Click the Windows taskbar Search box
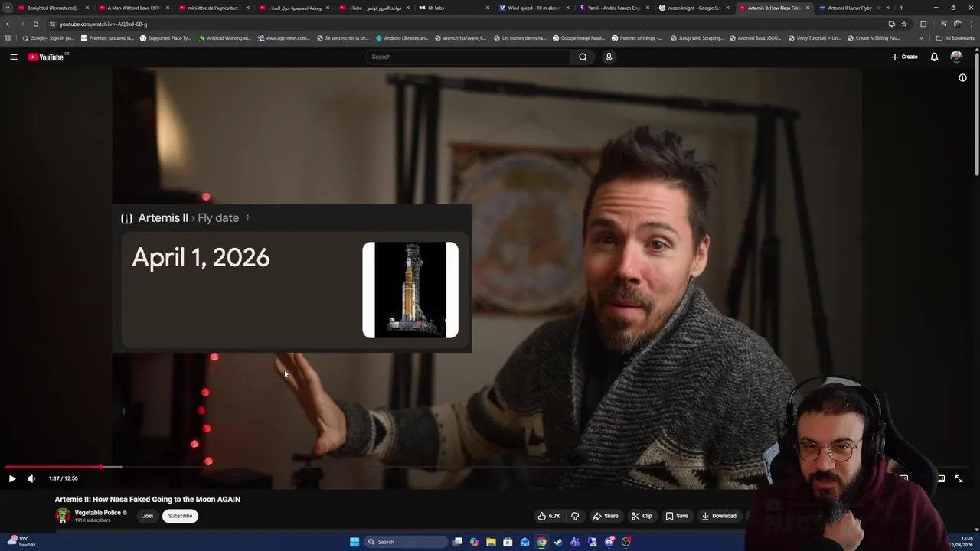 tap(406, 542)
